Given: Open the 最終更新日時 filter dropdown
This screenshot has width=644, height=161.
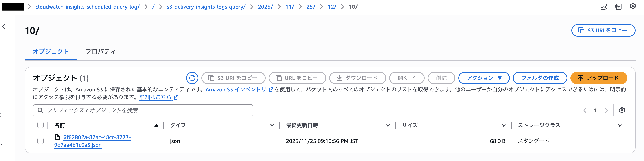Looking at the screenshot, I should (388, 125).
